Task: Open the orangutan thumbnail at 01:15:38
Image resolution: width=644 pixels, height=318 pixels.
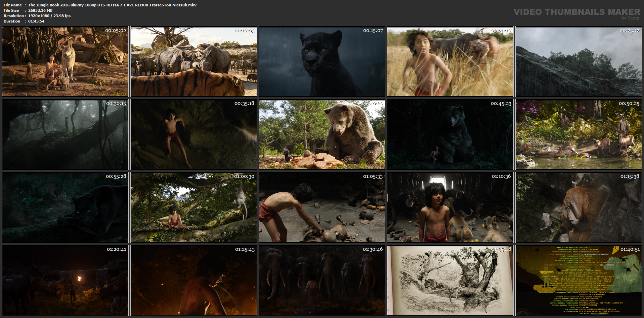Action: [578, 207]
